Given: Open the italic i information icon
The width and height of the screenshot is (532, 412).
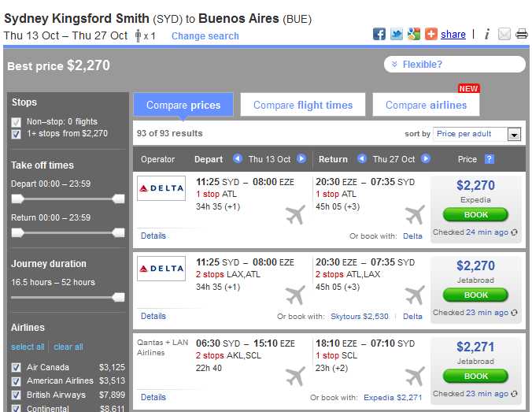Looking at the screenshot, I should coord(487,34).
